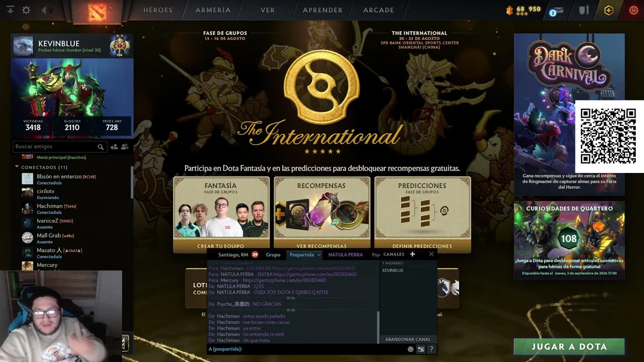Click the ELOGIOS 2110 stat

click(x=72, y=125)
